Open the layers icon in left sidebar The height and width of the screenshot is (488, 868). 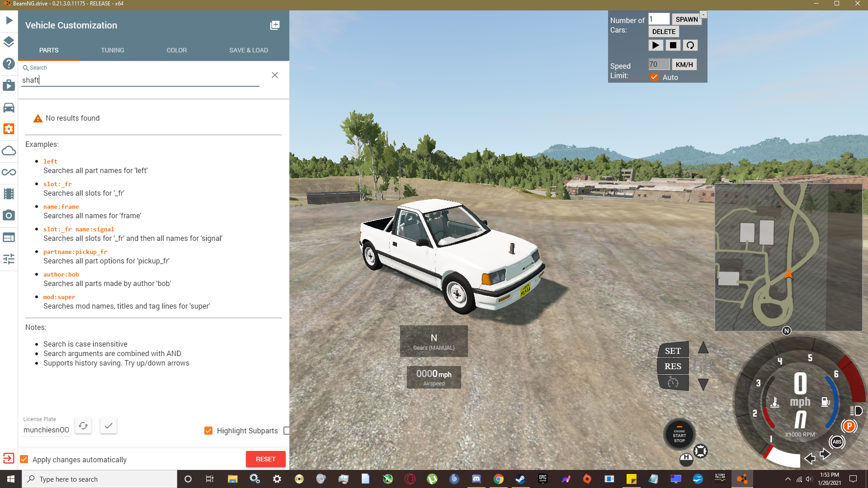[9, 42]
